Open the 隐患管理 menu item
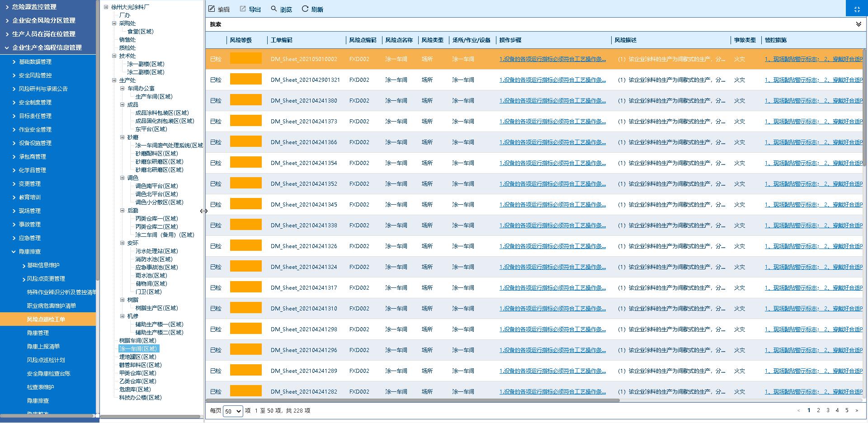 point(38,333)
